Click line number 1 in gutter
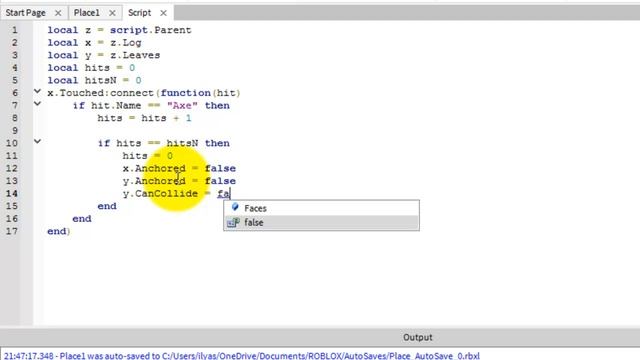 tap(15, 30)
